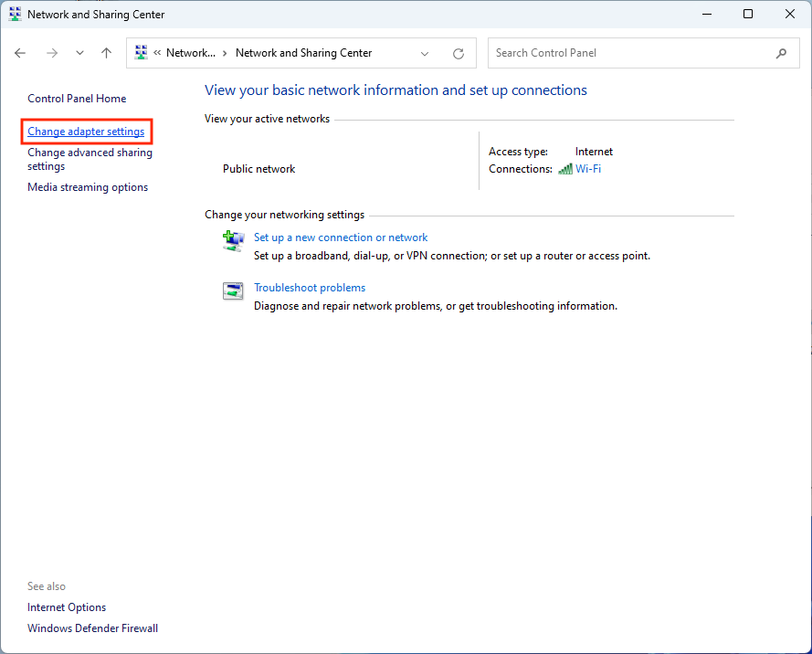Maximize the Network and Sharing Center window
Image resolution: width=812 pixels, height=654 pixels.
pyautogui.click(x=748, y=14)
